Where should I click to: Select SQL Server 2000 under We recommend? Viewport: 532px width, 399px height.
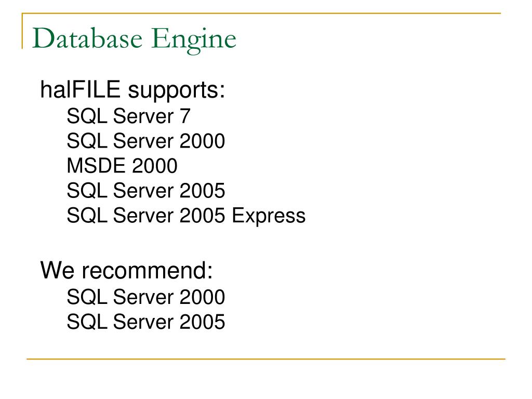[x=146, y=297]
